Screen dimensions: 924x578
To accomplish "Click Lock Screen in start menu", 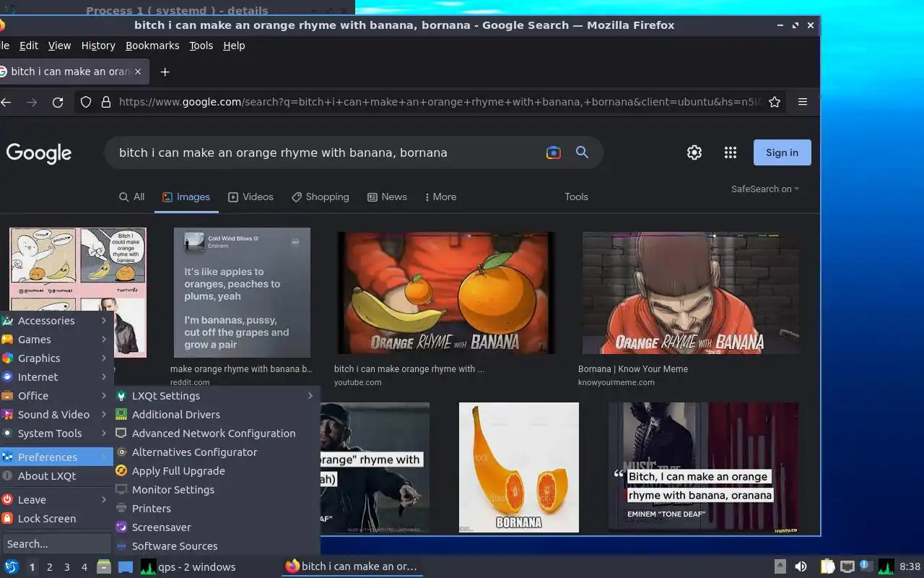I will tap(57, 519).
